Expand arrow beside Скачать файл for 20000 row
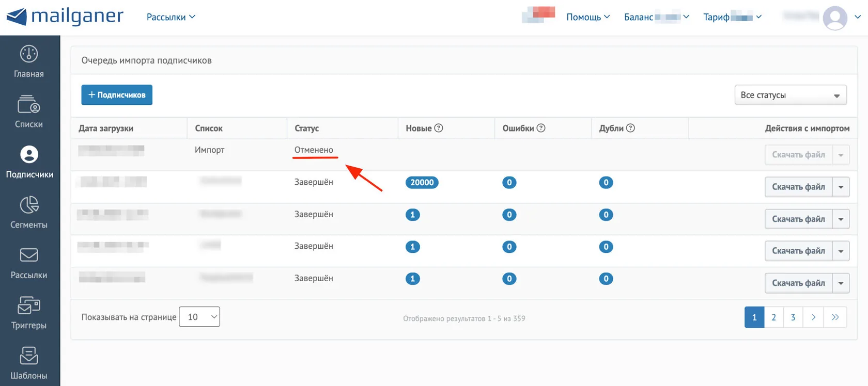 [x=841, y=187]
